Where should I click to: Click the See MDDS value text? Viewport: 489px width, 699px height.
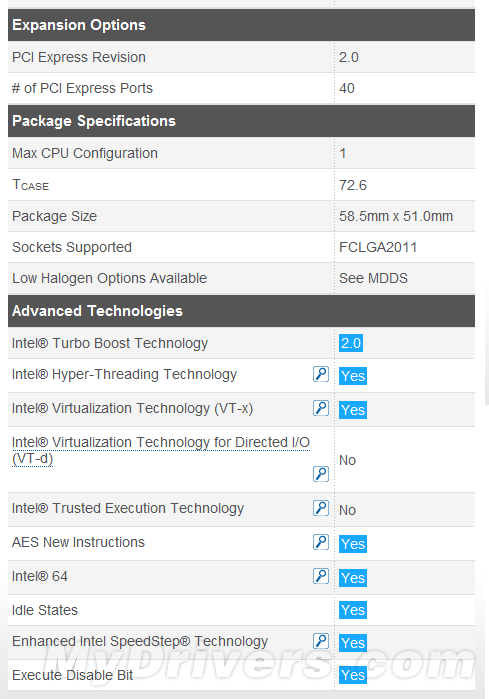point(374,278)
